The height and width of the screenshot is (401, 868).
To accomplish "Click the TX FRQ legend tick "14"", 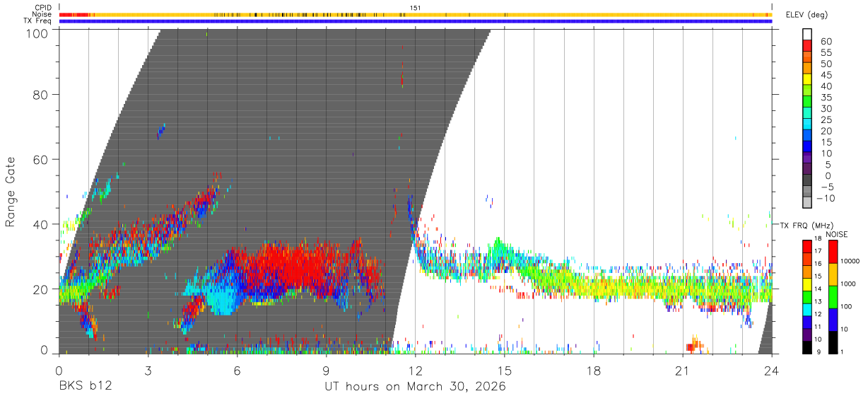I will tap(819, 289).
